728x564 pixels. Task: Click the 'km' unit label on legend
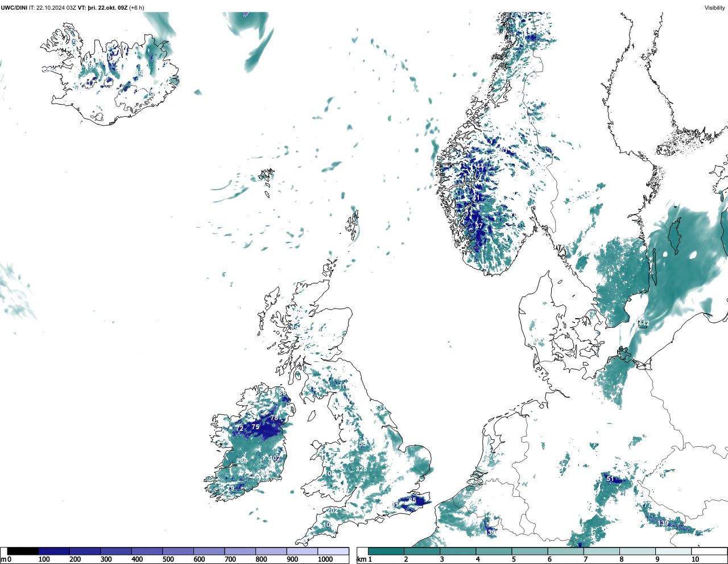pyautogui.click(x=362, y=559)
